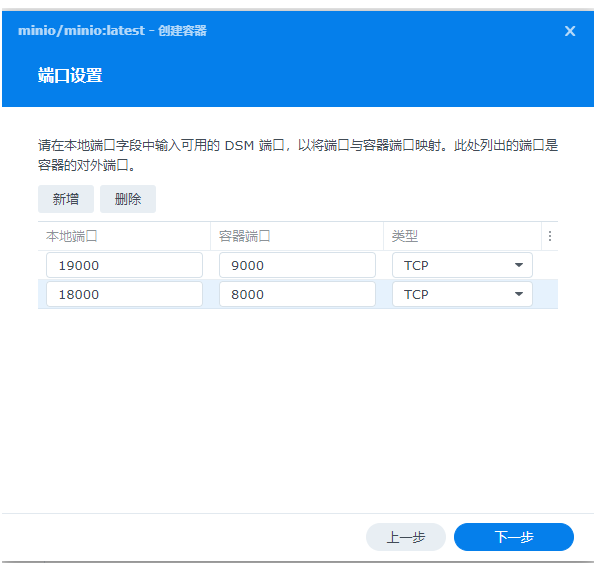Screen dimensions: 616x586
Task: Close the create container dialog
Action: pyautogui.click(x=570, y=31)
